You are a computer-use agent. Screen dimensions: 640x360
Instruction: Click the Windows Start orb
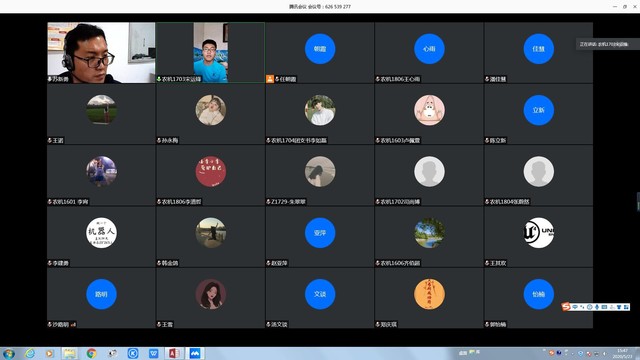pos(9,353)
